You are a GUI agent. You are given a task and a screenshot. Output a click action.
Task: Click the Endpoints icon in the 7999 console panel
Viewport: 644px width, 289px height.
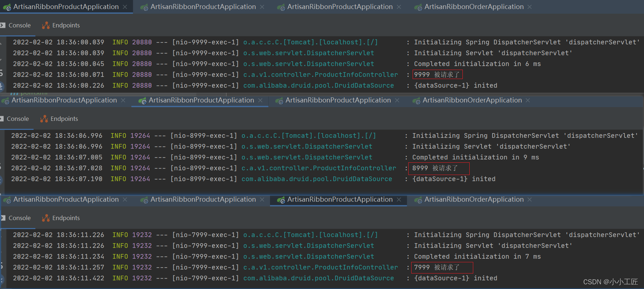[46, 218]
